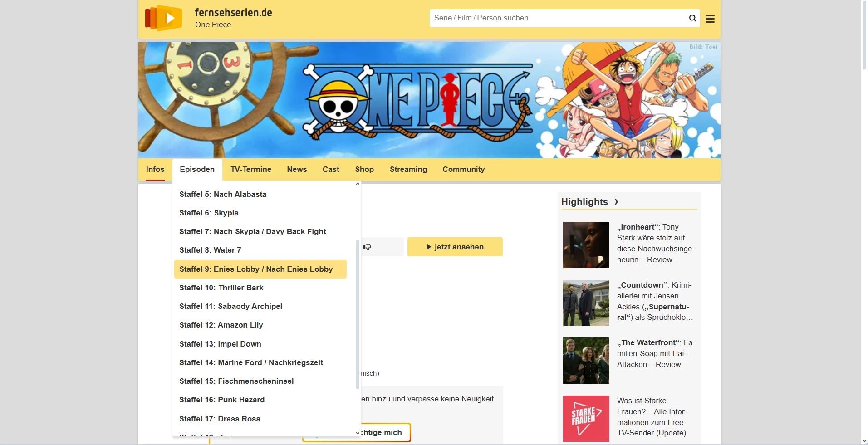Screen dimensions: 868x445
Task: Click the search magnifier icon
Action: pyautogui.click(x=692, y=18)
